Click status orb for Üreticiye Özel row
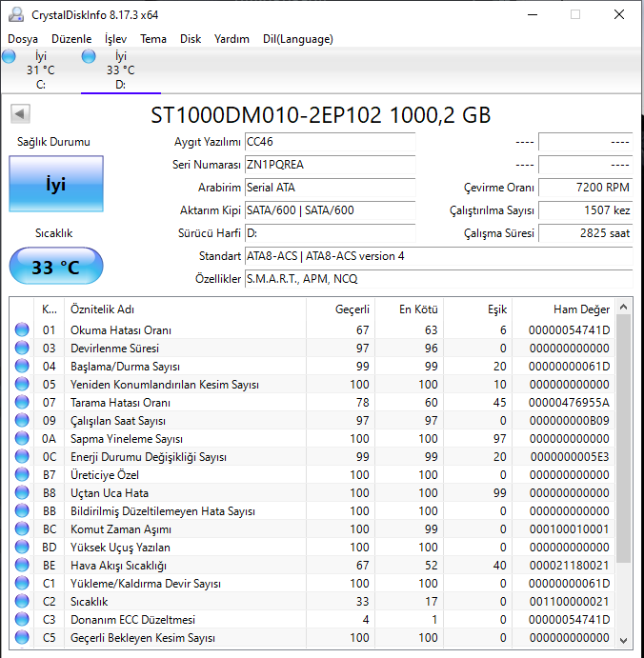The width and height of the screenshot is (644, 658). coord(22,474)
